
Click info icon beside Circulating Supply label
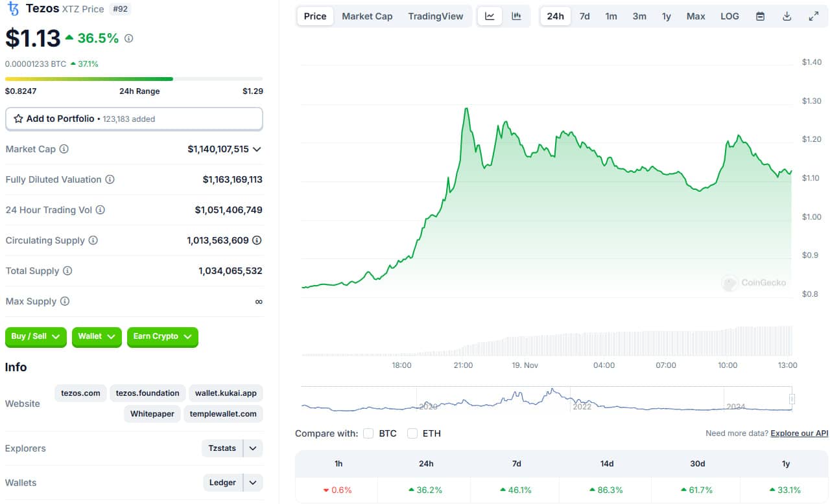point(93,240)
